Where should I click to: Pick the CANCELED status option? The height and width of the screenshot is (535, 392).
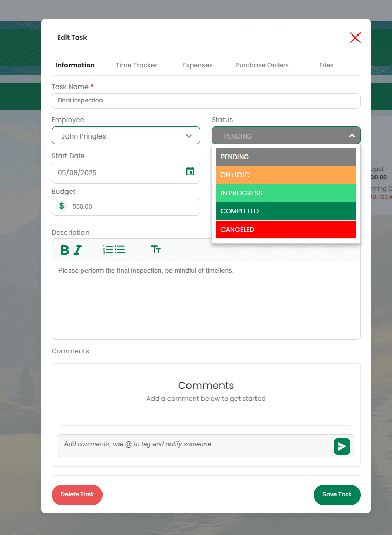[286, 230]
